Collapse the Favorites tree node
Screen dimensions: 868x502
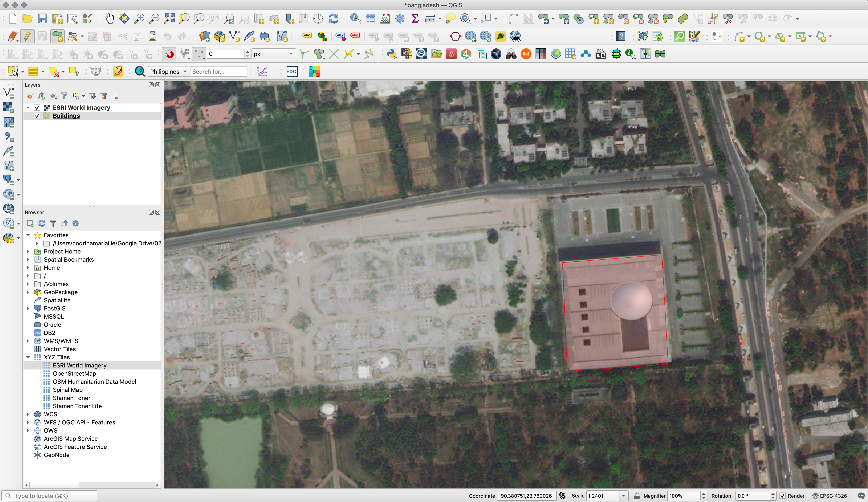pyautogui.click(x=28, y=235)
